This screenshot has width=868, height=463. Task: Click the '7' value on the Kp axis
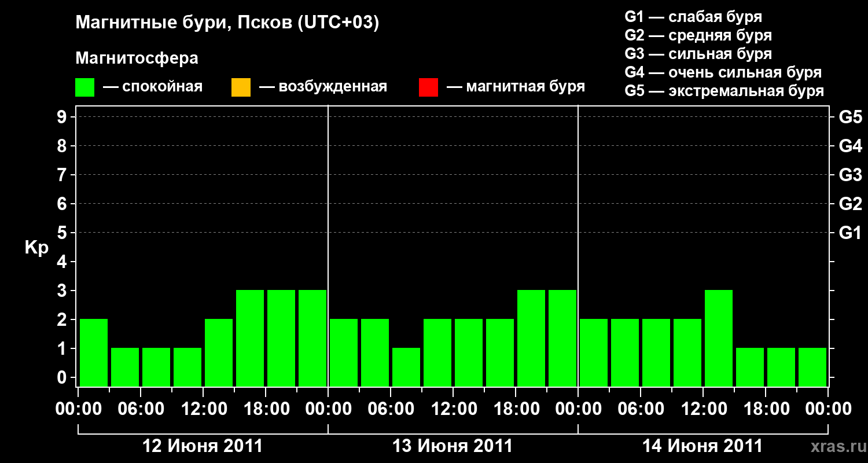pyautogui.click(x=63, y=175)
